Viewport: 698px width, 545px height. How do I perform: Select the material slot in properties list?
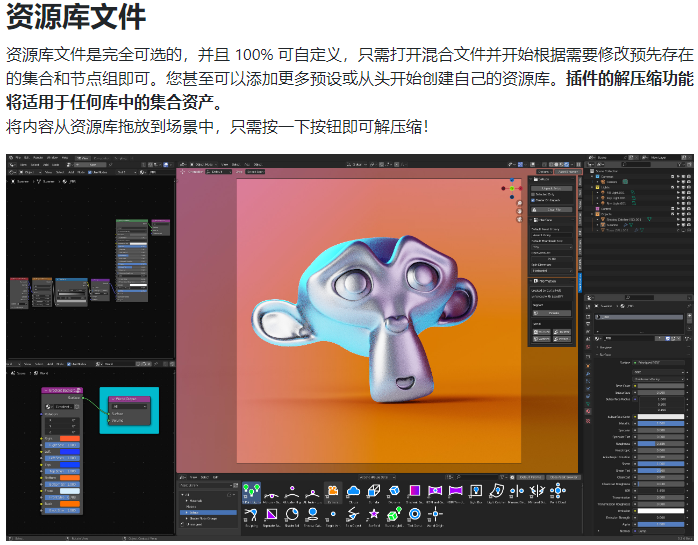(x=639, y=317)
